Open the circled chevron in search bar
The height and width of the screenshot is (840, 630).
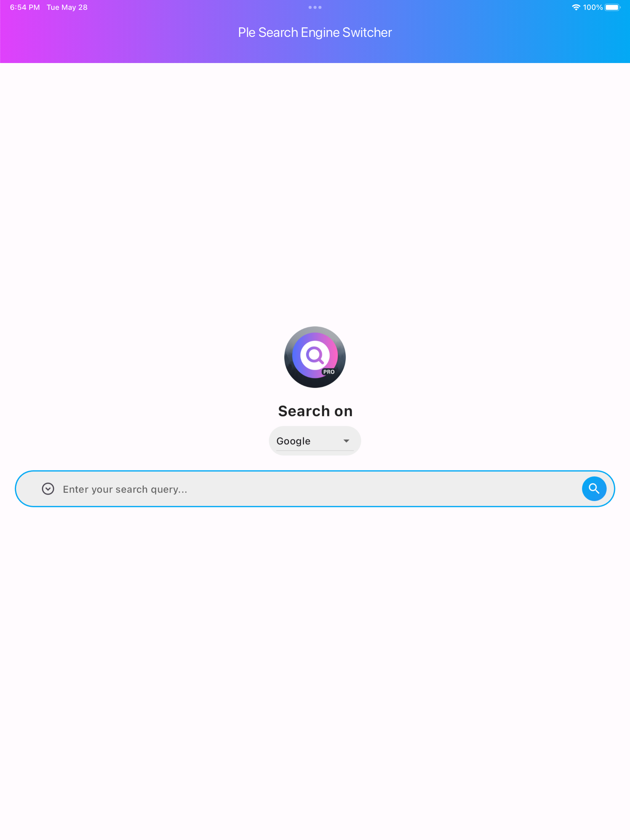tap(48, 489)
